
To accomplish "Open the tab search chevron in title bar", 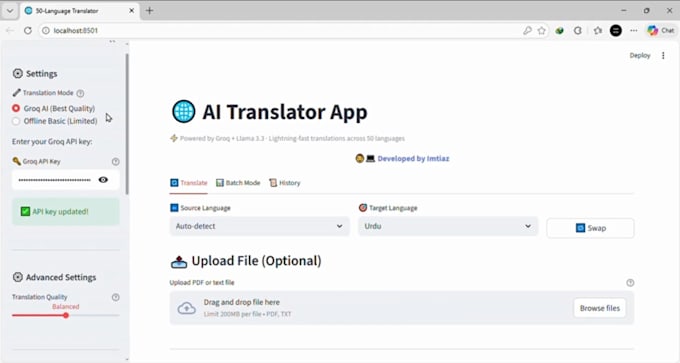I will point(10,11).
